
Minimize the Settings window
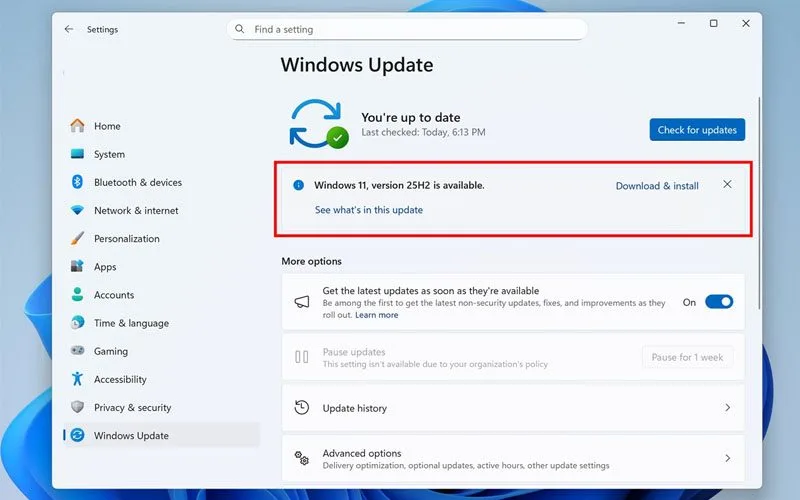681,23
